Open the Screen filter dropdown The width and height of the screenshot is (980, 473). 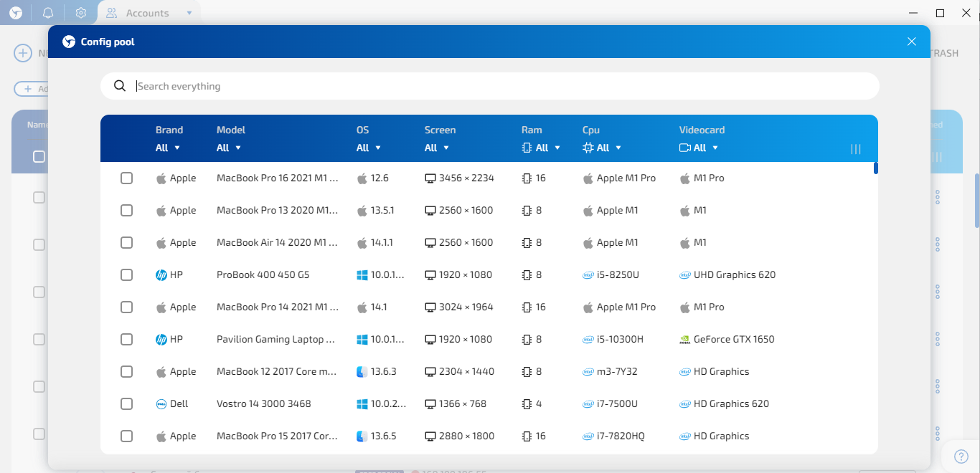pyautogui.click(x=437, y=148)
